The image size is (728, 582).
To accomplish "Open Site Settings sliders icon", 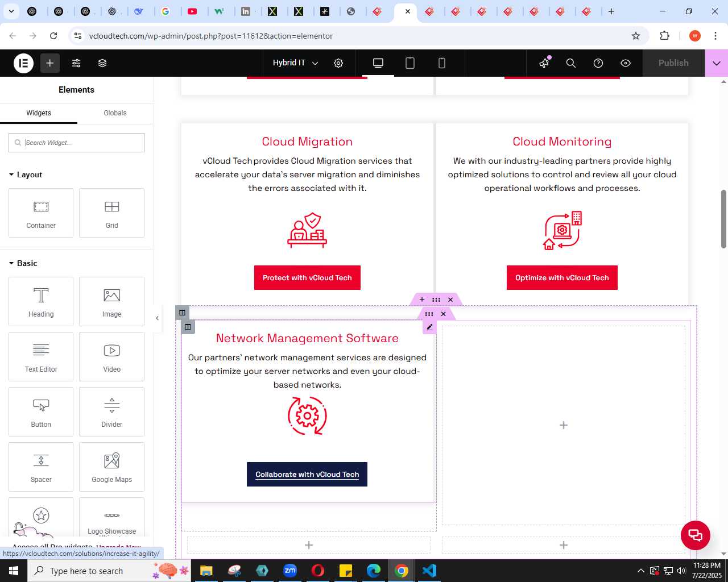I will (76, 63).
